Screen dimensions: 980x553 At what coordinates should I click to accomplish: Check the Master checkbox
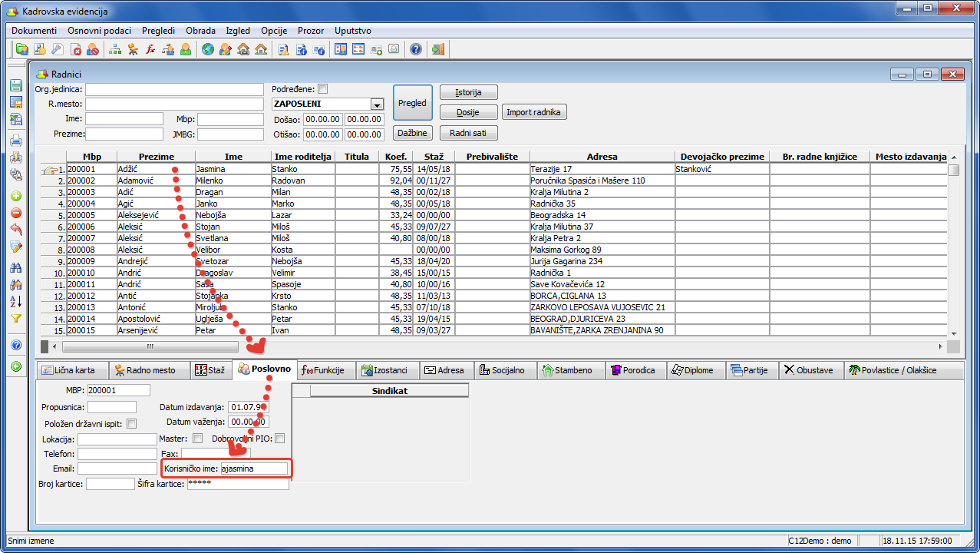(x=197, y=439)
